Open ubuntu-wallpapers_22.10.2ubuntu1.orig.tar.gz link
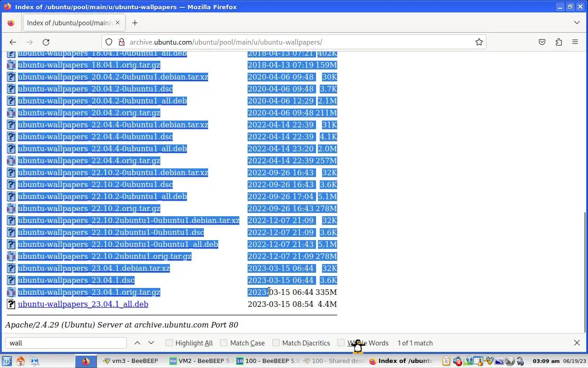This screenshot has height=368, width=588. click(x=105, y=256)
